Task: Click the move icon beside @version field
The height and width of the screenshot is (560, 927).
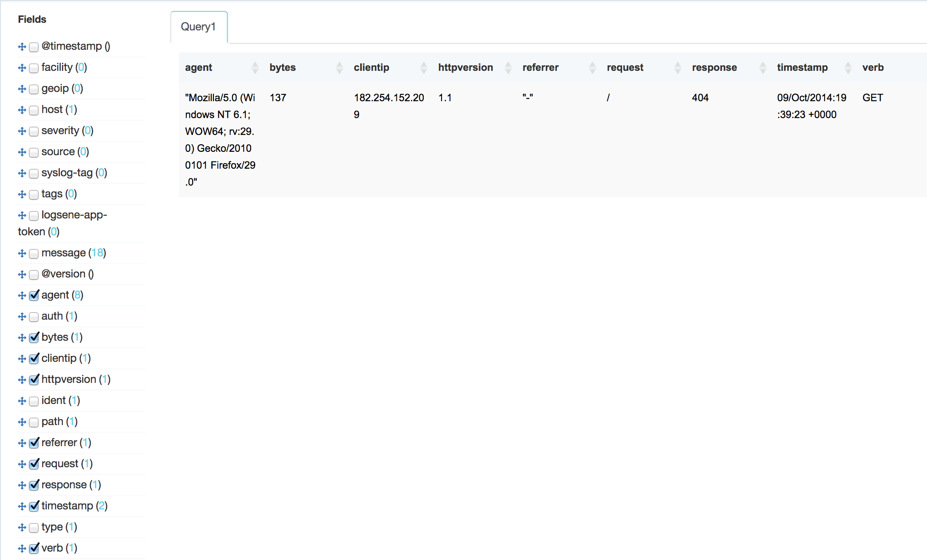Action: 22,274
